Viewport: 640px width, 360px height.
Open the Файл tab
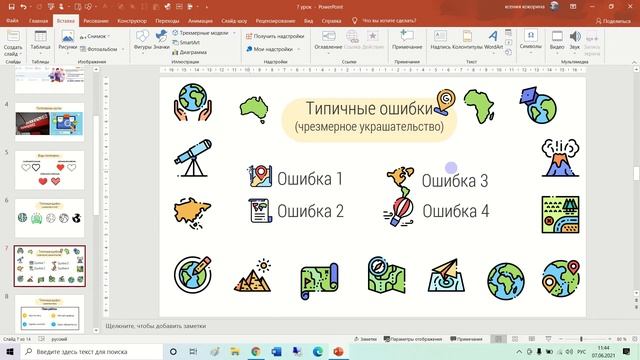(x=12, y=20)
